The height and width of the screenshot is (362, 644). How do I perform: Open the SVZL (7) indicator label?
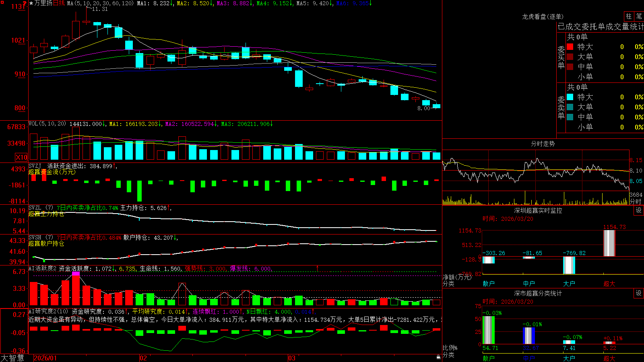coord(41,208)
